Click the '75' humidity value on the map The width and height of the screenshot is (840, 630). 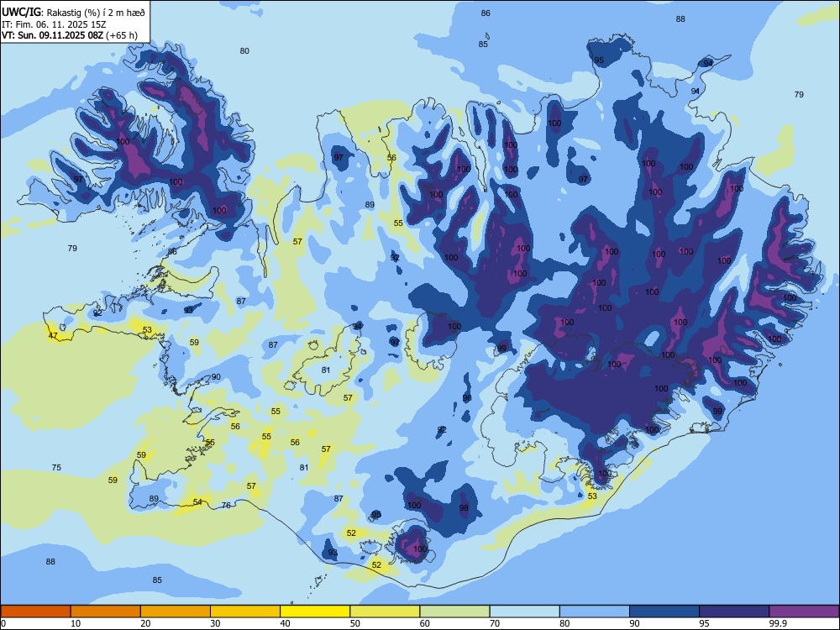tap(56, 468)
